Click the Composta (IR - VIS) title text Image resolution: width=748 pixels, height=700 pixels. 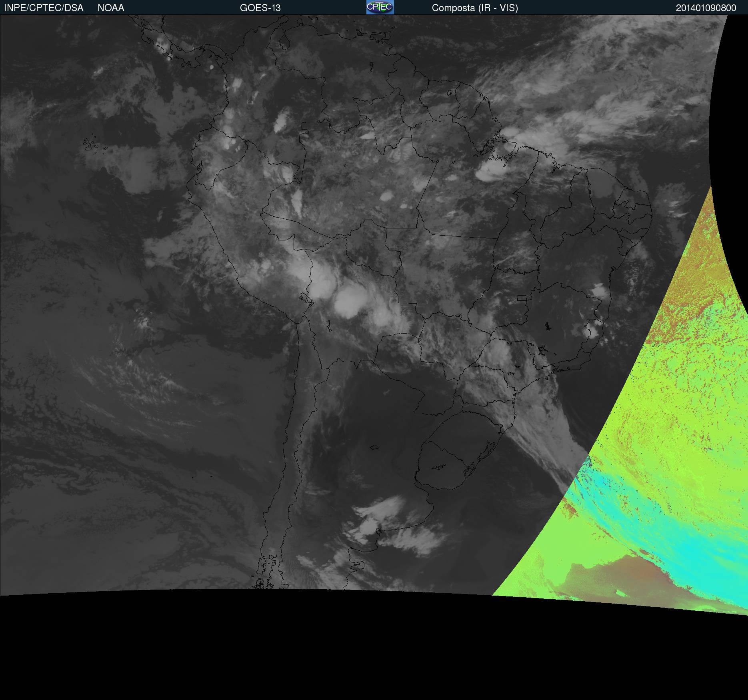tap(475, 8)
